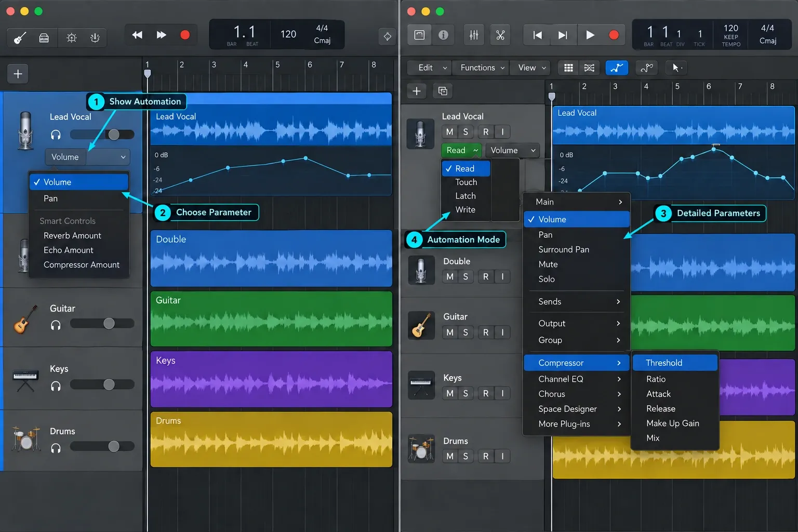Toggle headphone monitoring on Guitar track
Screen dimensions: 798x532
(56, 325)
